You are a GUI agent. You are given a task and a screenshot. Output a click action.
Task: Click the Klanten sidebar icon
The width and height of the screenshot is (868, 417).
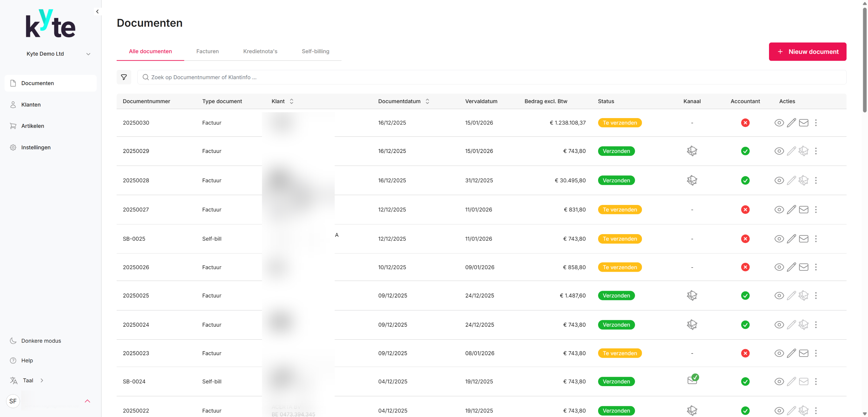point(13,105)
